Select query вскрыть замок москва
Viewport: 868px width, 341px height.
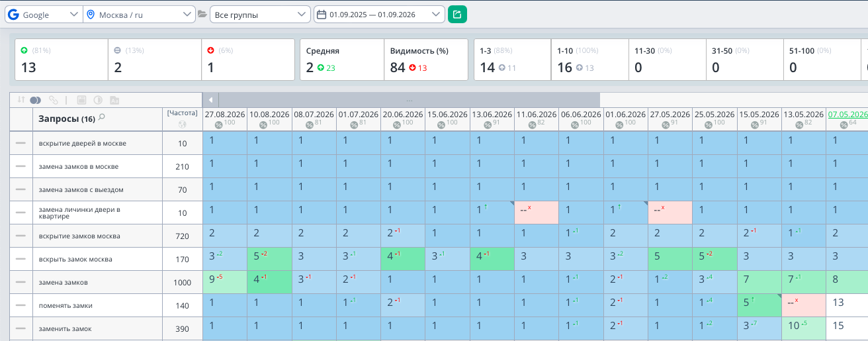tap(75, 259)
